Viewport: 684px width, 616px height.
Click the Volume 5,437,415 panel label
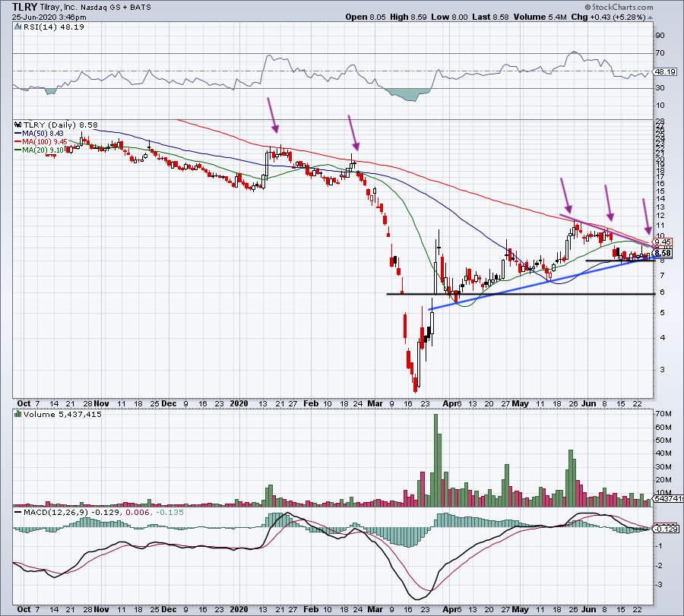tap(62, 414)
